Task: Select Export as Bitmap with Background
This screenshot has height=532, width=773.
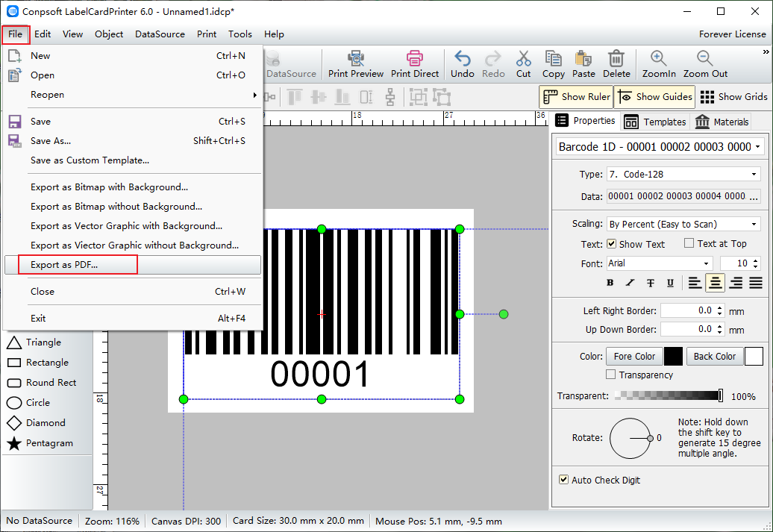Action: (132, 187)
